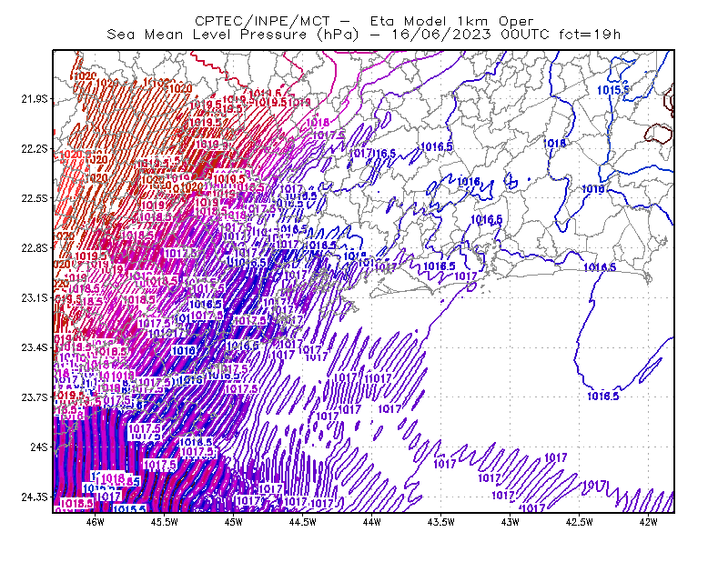Click the '42W' longitude axis label

pyautogui.click(x=648, y=522)
